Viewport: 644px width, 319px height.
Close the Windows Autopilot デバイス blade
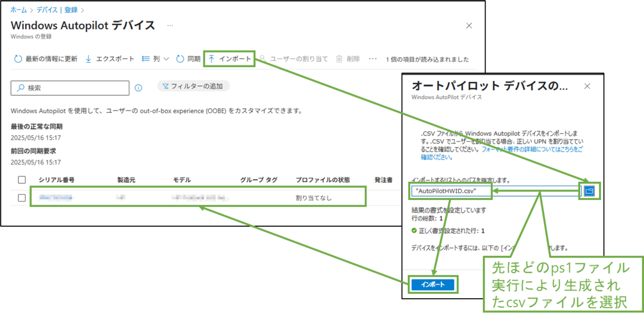[469, 26]
